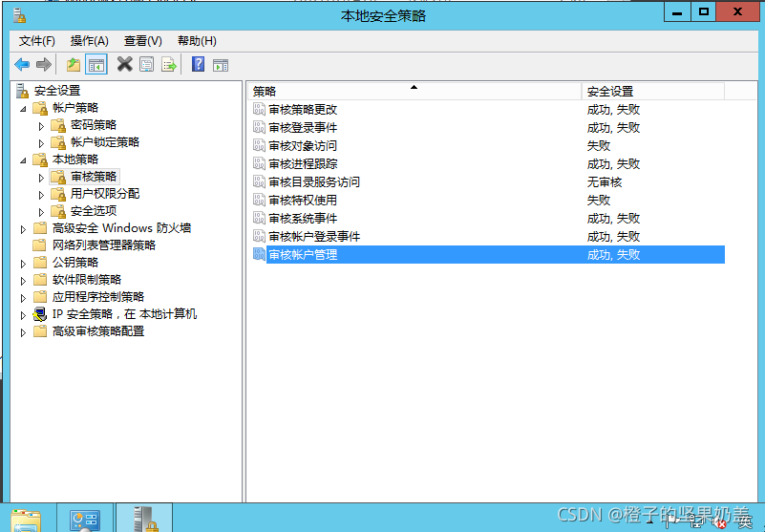Open Server Manager from the taskbar
The width and height of the screenshot is (765, 532).
[85, 519]
